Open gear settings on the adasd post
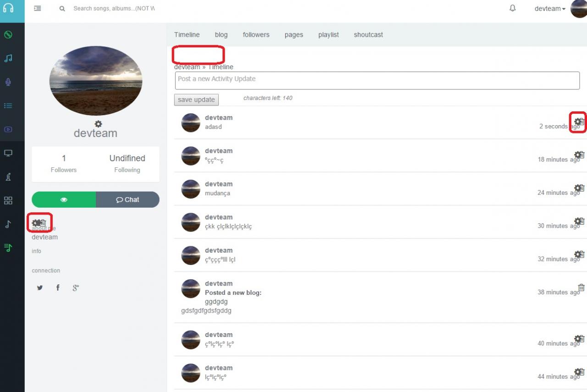The image size is (587, 392). (x=577, y=121)
